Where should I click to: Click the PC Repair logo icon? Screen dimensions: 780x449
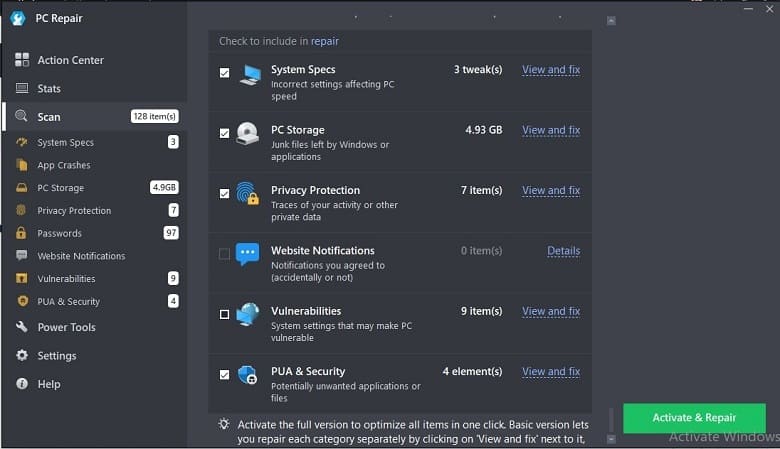(x=18, y=18)
